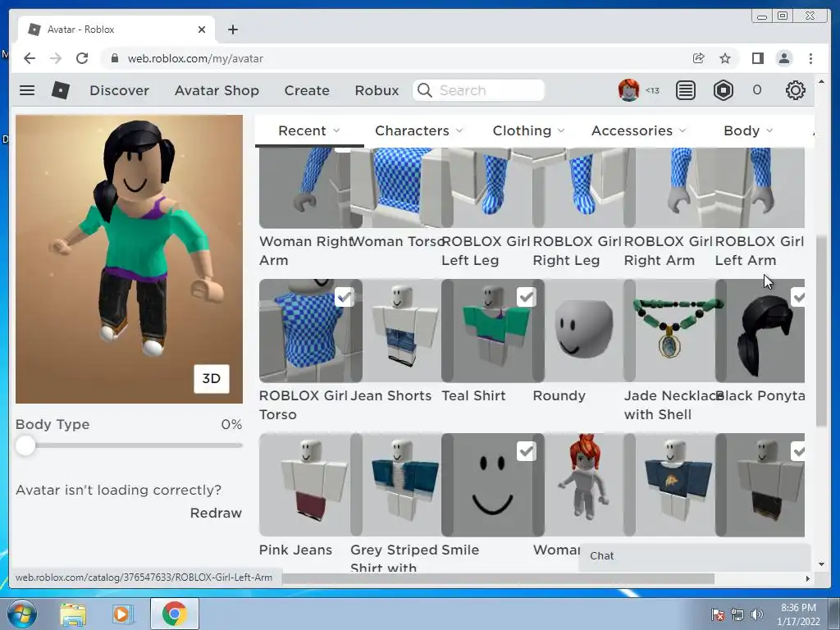Click the volume speaker tray icon

coord(756,614)
